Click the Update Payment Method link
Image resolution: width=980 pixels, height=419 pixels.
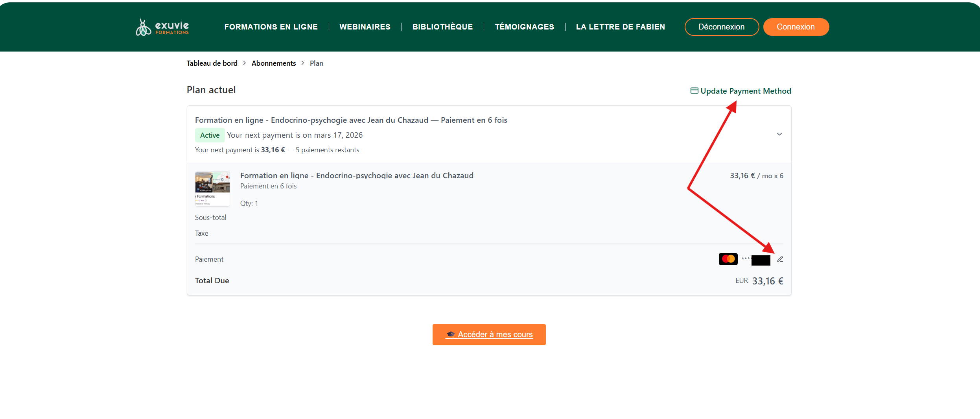(x=741, y=91)
